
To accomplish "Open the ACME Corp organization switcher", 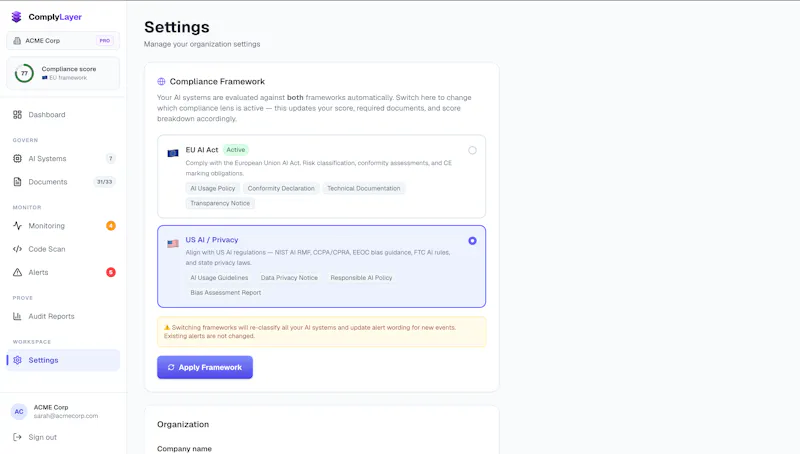I will tap(63, 40).
